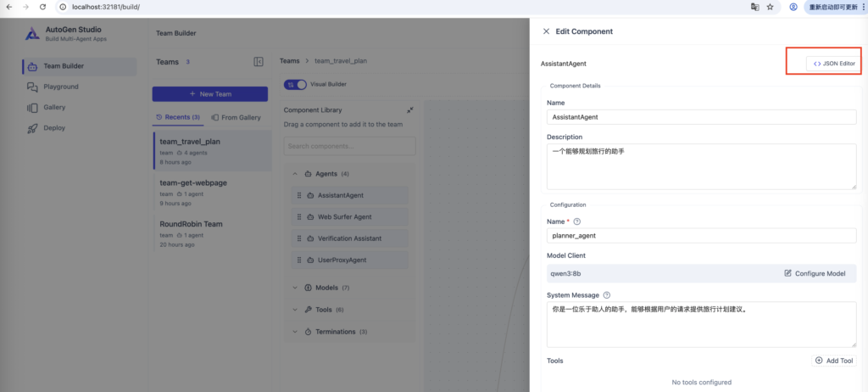Click the New Team button
Screen dimensions: 868x392
(210, 93)
